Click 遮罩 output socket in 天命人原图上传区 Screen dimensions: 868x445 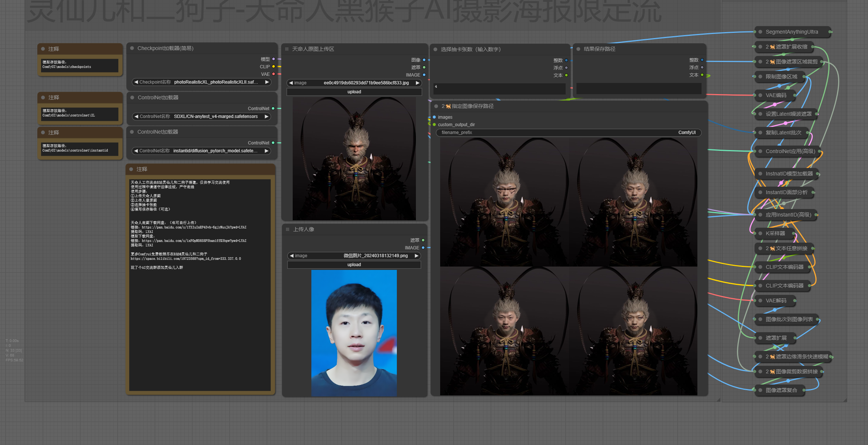(x=424, y=67)
